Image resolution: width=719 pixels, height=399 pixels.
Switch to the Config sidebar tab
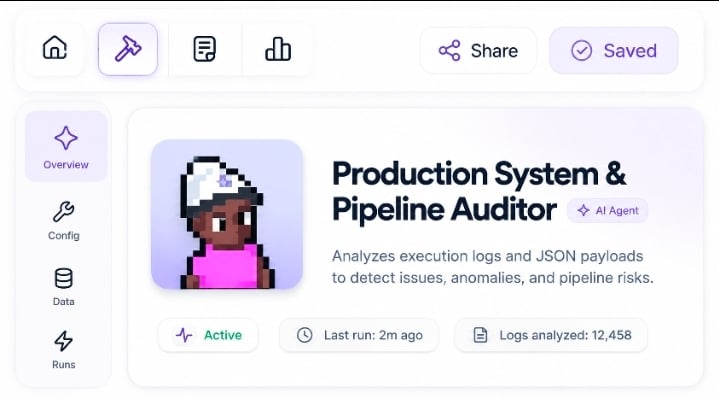[x=64, y=221]
